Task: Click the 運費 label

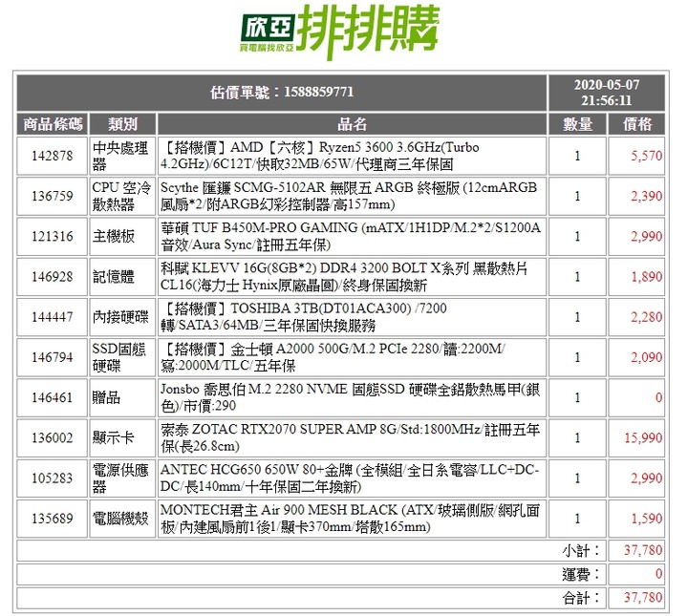Action: click(581, 574)
